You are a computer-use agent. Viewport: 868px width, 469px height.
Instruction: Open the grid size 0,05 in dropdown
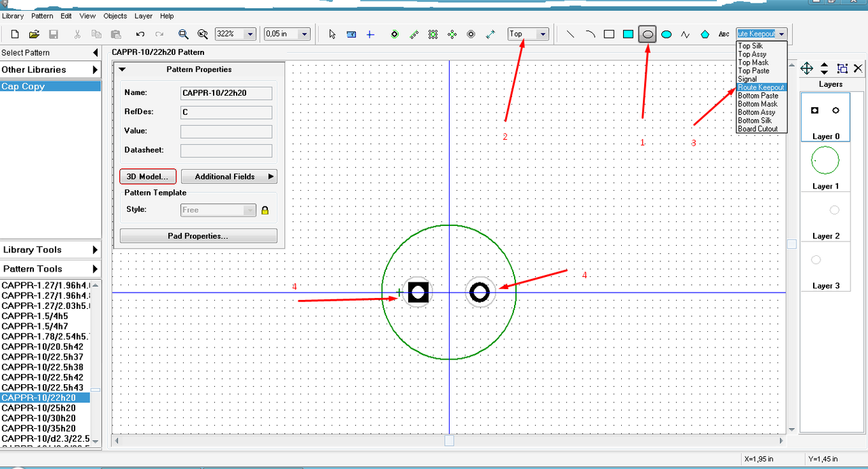[x=304, y=34]
